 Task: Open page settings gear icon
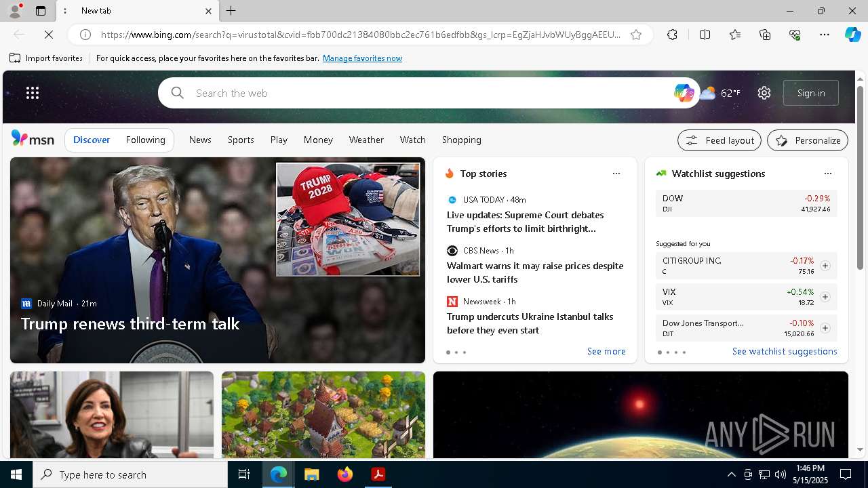(764, 93)
